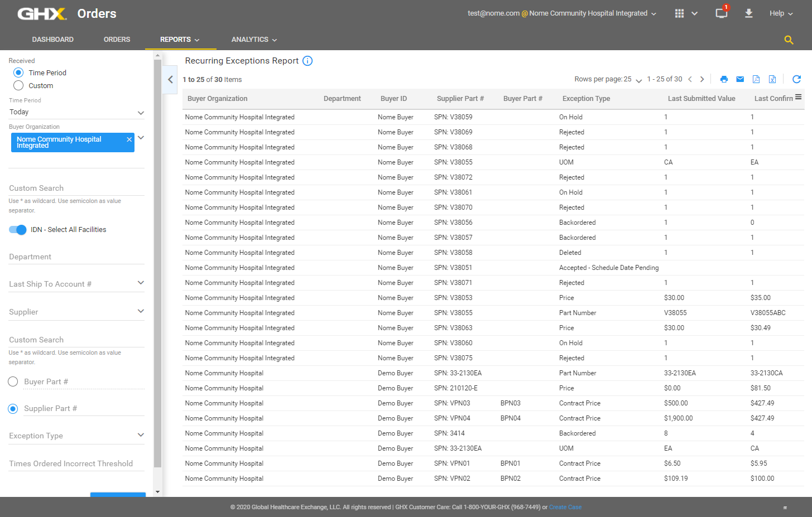Open the Dashboard tab
812x517 pixels.
click(53, 40)
